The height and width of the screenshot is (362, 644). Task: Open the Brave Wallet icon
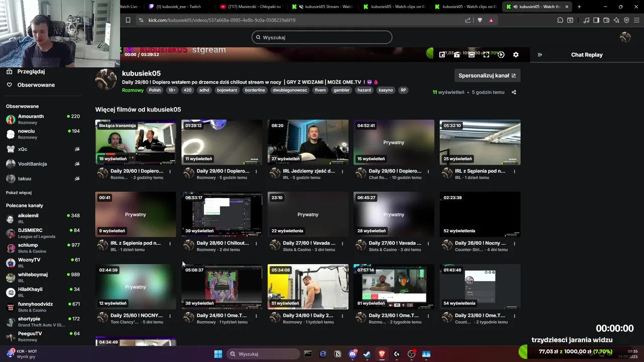tap(606, 20)
